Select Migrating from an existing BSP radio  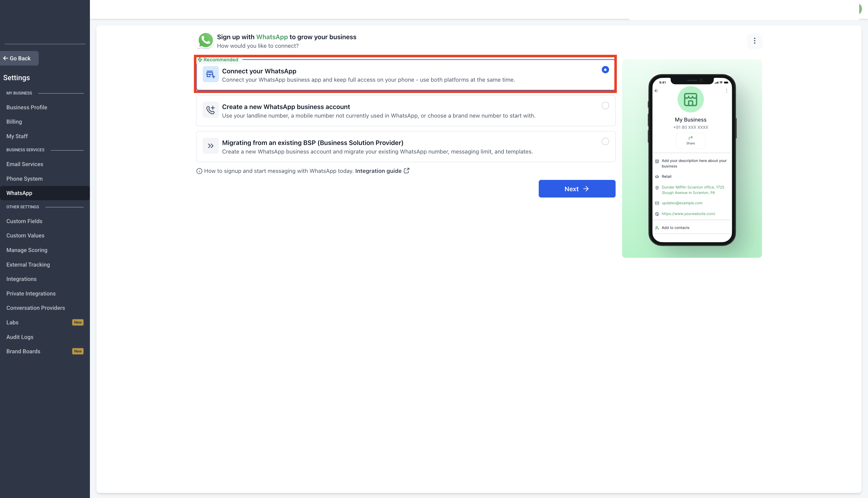605,142
